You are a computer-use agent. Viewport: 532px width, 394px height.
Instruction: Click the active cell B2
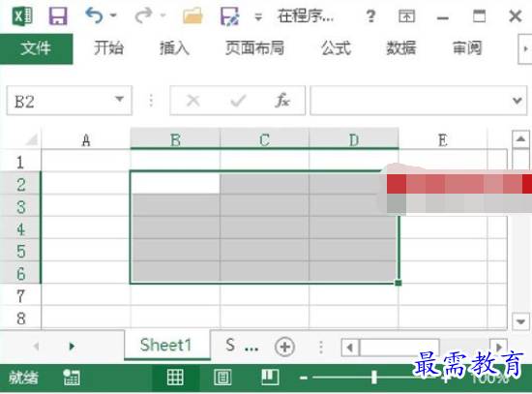(175, 183)
